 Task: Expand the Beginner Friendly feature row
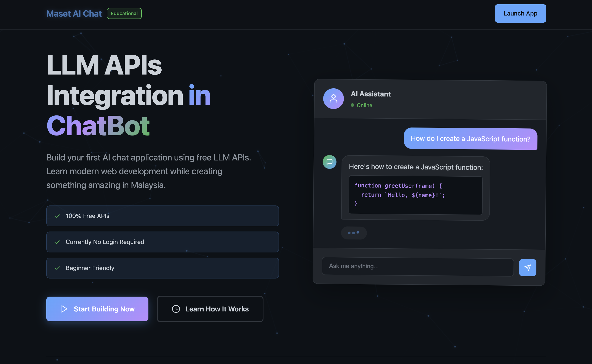tap(162, 268)
